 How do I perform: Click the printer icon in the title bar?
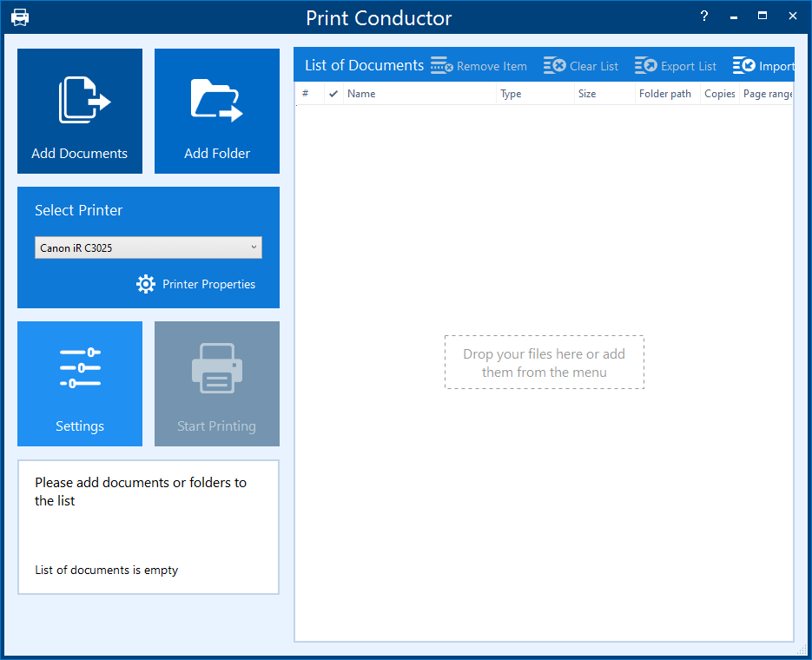[19, 16]
